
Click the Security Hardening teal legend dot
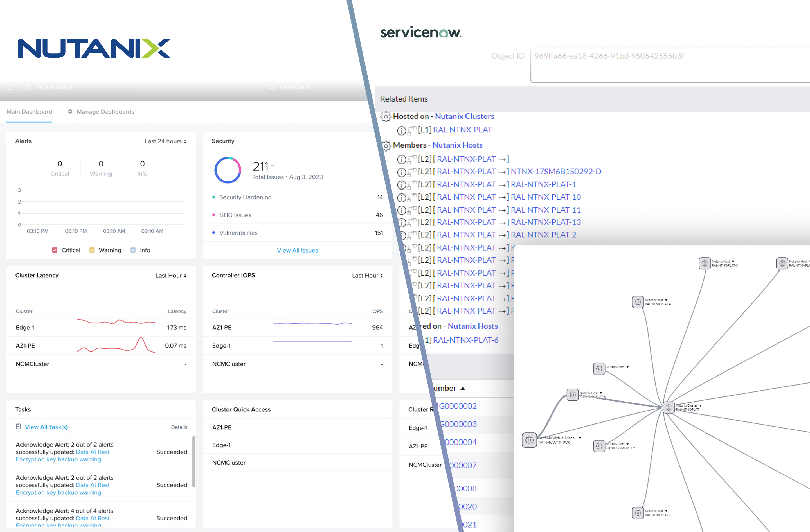pyautogui.click(x=213, y=197)
